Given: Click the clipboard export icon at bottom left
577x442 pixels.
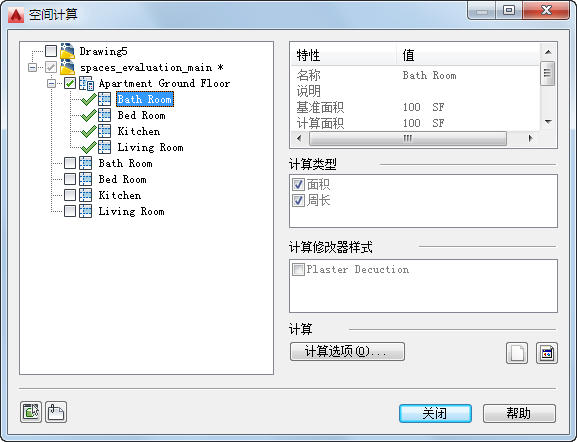Looking at the screenshot, I should click(56, 411).
